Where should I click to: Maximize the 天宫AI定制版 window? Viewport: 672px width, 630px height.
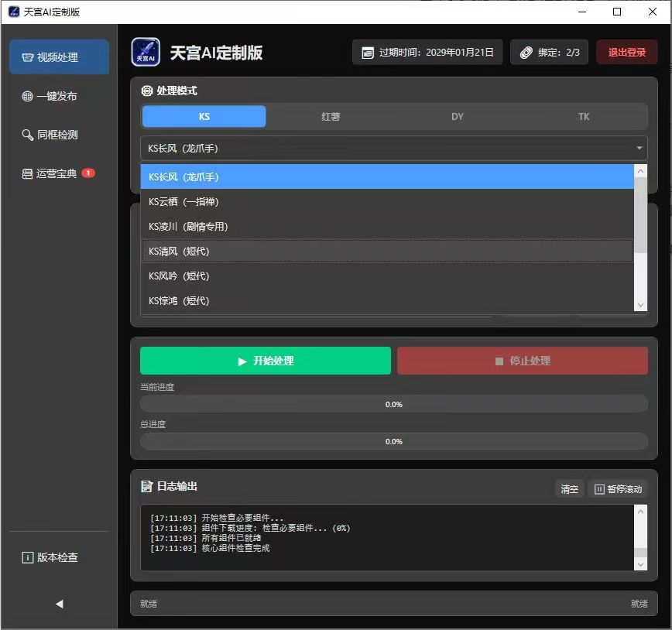(x=617, y=12)
